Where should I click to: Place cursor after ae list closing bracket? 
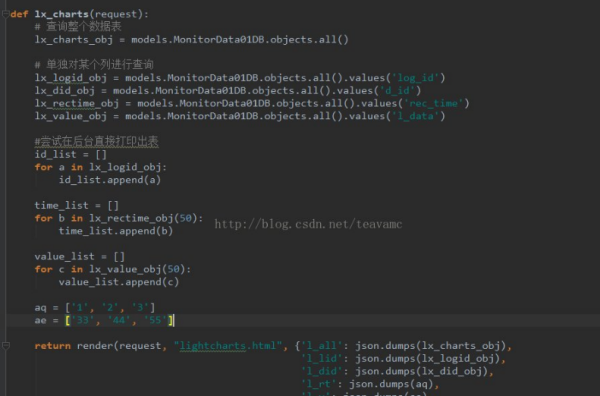click(x=174, y=320)
